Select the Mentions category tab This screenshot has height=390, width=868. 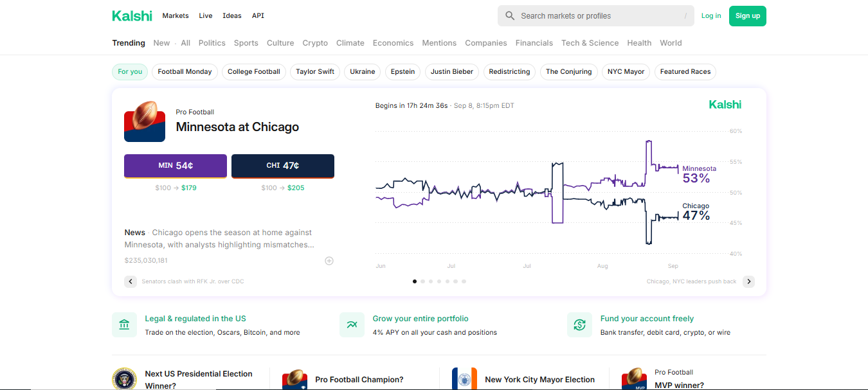tap(439, 43)
